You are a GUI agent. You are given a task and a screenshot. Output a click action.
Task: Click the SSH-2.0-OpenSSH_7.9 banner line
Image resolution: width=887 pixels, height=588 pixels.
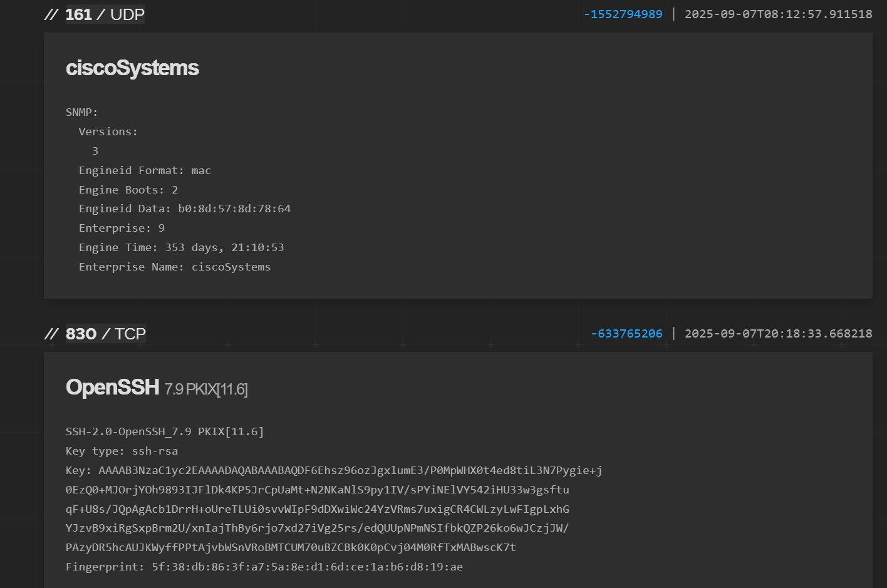[165, 431]
